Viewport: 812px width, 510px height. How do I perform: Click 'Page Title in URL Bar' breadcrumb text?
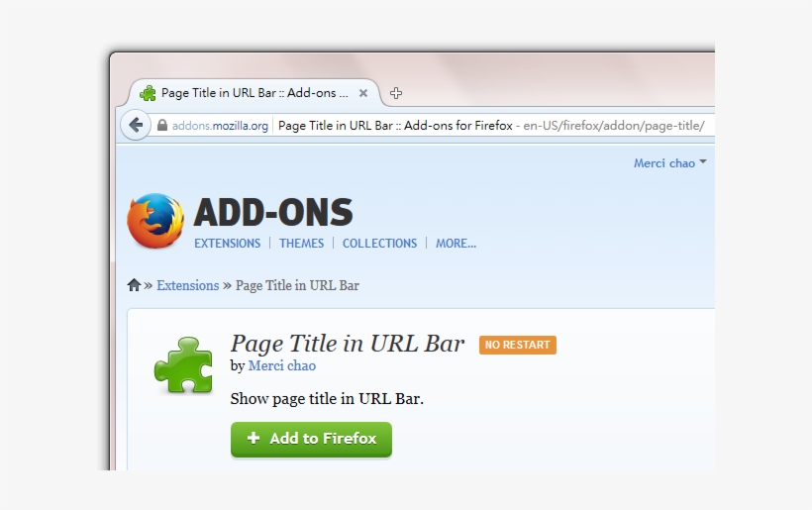(297, 285)
